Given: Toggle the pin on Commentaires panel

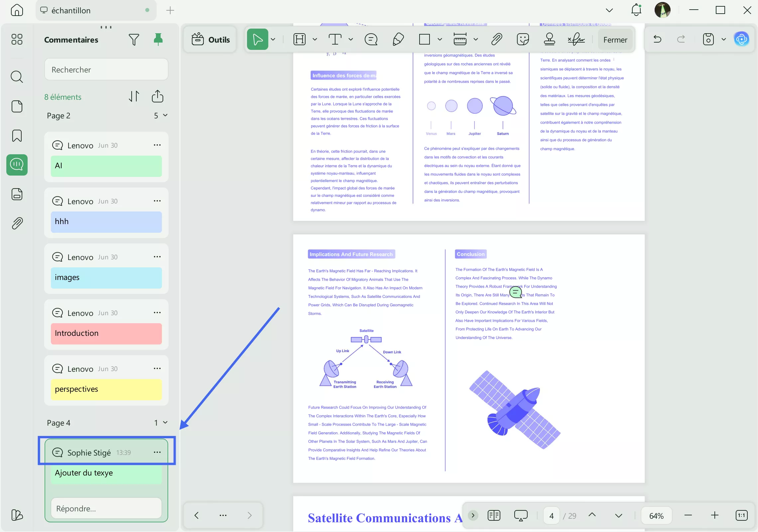Looking at the screenshot, I should 158,40.
